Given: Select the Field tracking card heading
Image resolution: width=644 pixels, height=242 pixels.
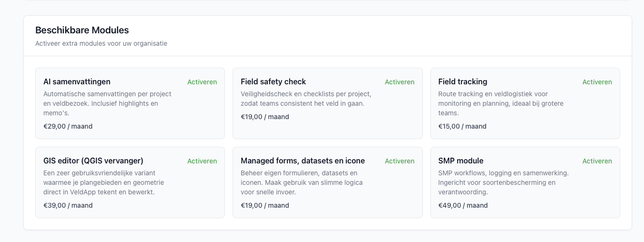Looking at the screenshot, I should pos(462,81).
